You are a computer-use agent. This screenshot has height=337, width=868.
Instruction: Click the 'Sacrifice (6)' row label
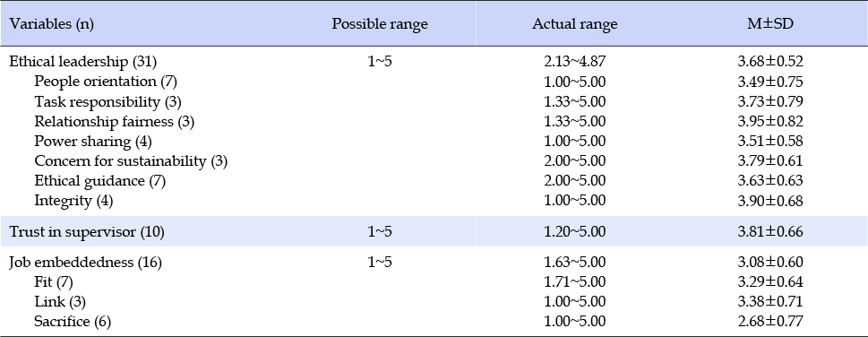pos(73,322)
